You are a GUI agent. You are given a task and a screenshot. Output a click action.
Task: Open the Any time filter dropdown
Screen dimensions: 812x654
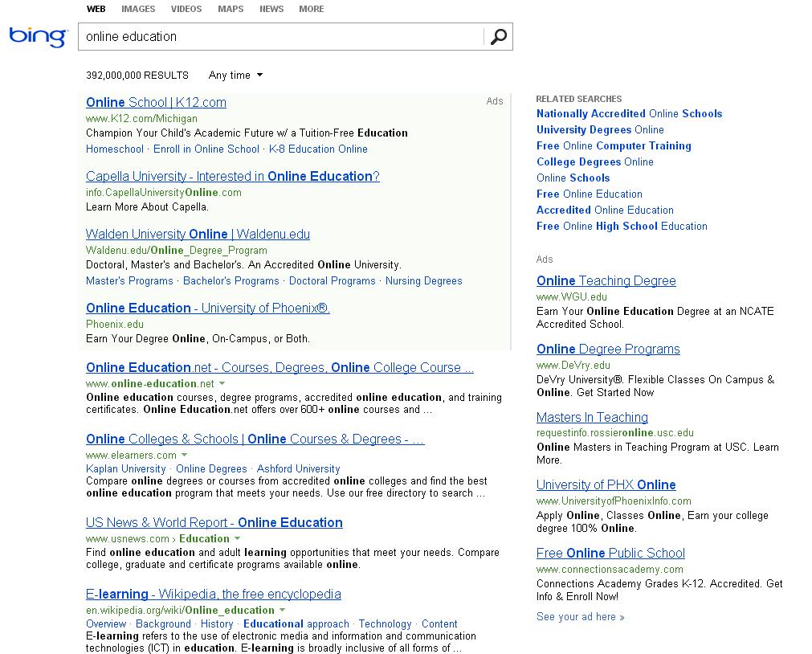[x=235, y=76]
